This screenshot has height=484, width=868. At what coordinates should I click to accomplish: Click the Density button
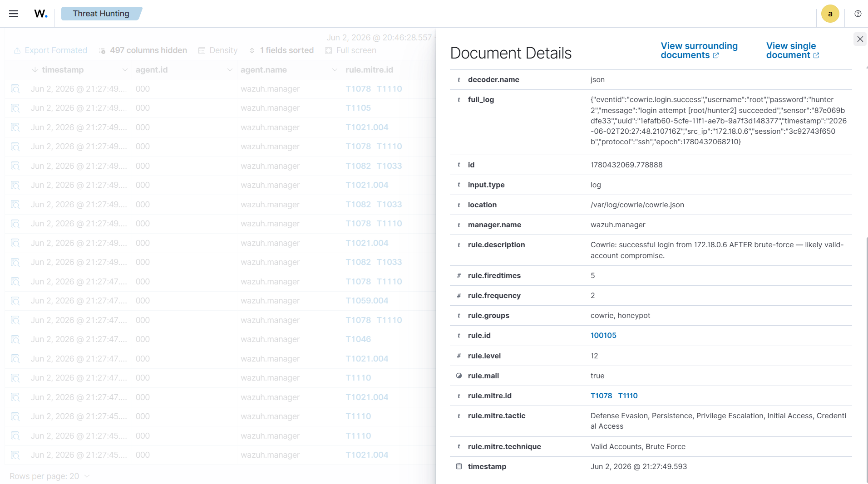click(x=218, y=50)
